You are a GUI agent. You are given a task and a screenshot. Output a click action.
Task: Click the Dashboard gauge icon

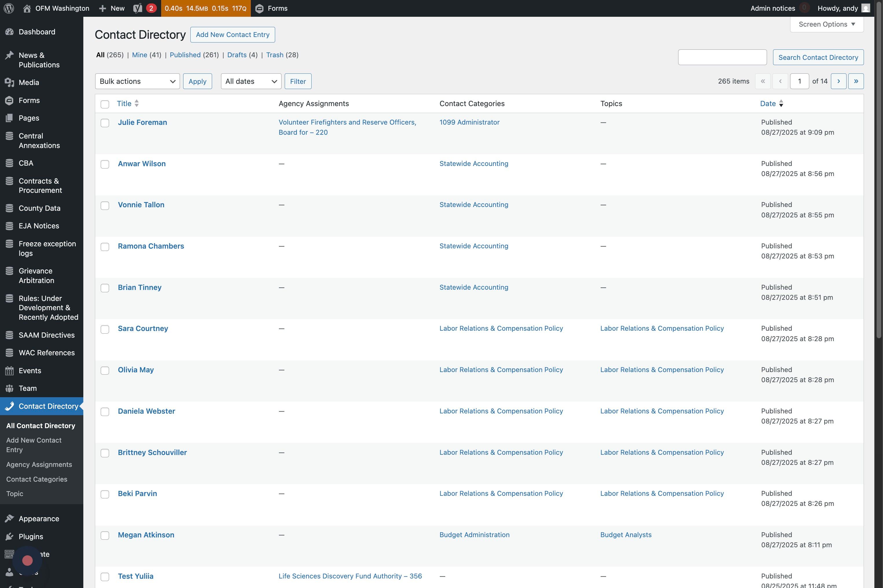coord(9,32)
